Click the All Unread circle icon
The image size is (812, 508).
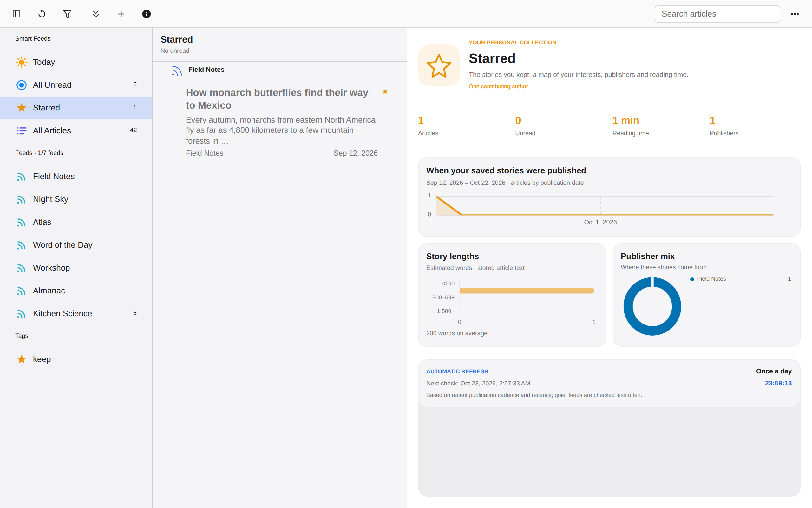point(22,85)
